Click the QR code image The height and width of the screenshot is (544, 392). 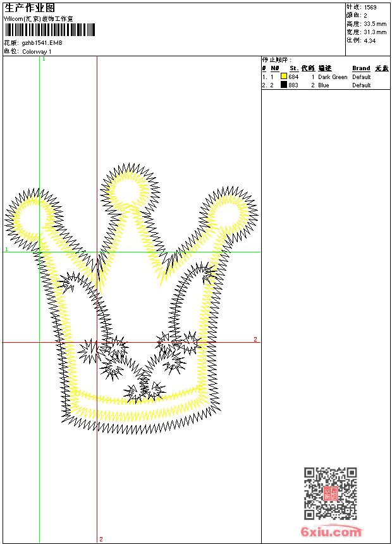pyautogui.click(x=330, y=493)
